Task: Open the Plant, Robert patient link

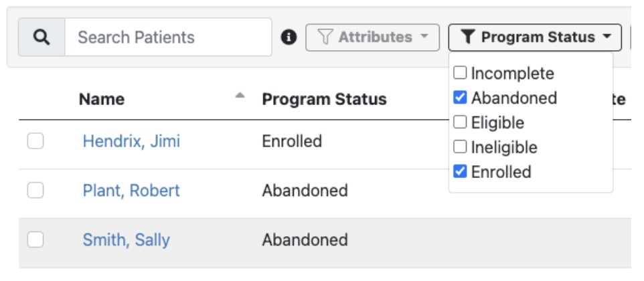Action: tap(131, 191)
